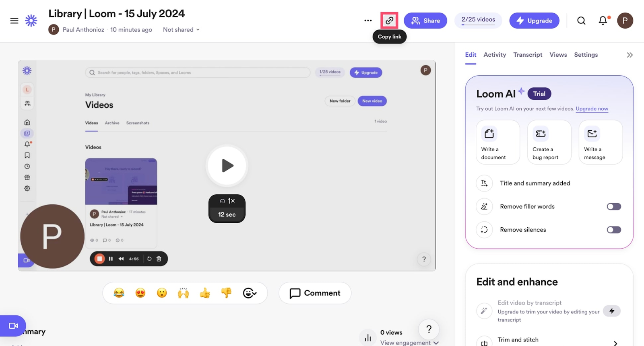Expand Trim and stitch option
Image resolution: width=644 pixels, height=346 pixels.
click(615, 343)
